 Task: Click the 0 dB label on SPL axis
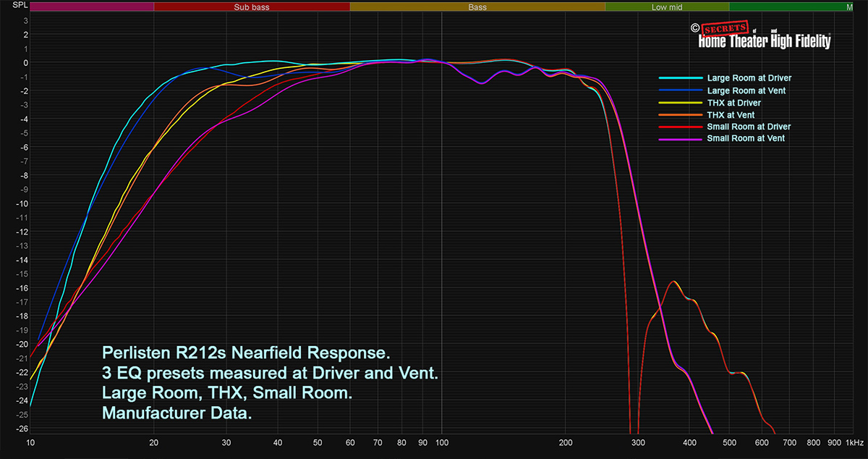tap(24, 63)
